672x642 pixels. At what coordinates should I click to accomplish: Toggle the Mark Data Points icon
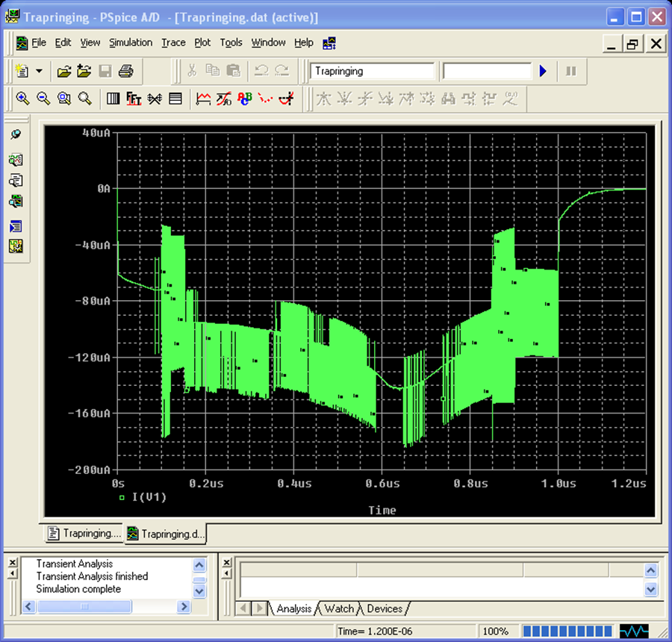[265, 99]
